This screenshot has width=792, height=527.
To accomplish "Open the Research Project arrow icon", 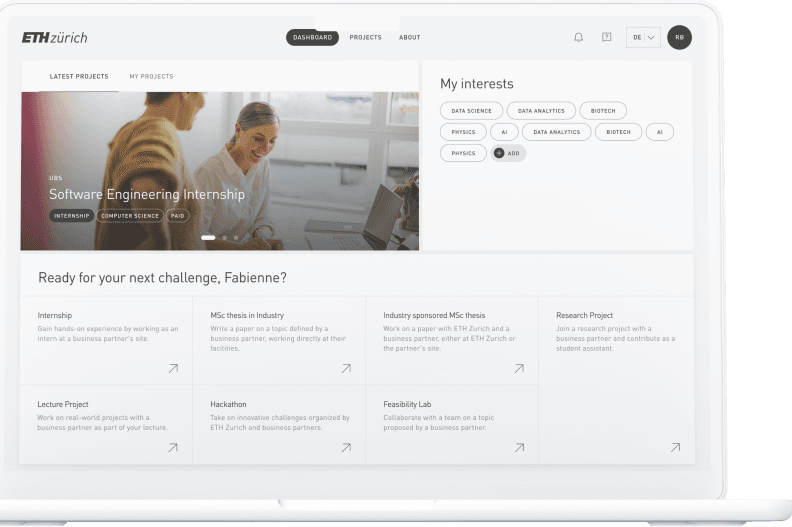I will pyautogui.click(x=675, y=448).
